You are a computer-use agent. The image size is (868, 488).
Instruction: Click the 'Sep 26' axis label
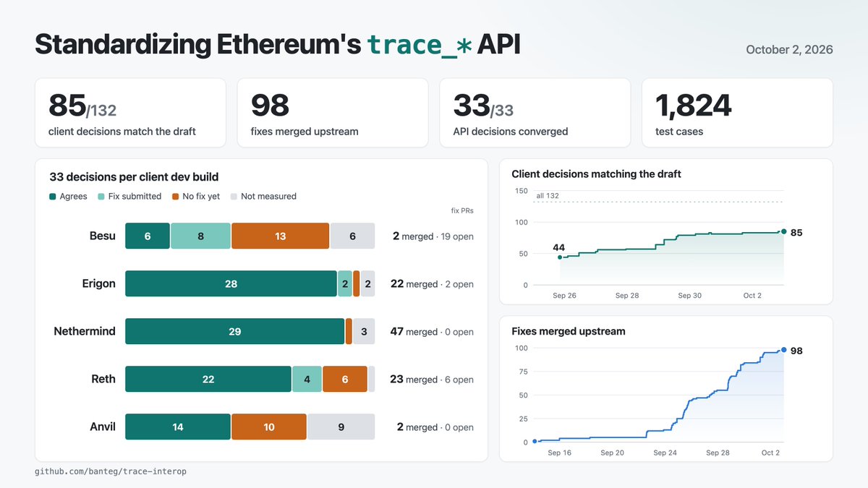pyautogui.click(x=565, y=296)
